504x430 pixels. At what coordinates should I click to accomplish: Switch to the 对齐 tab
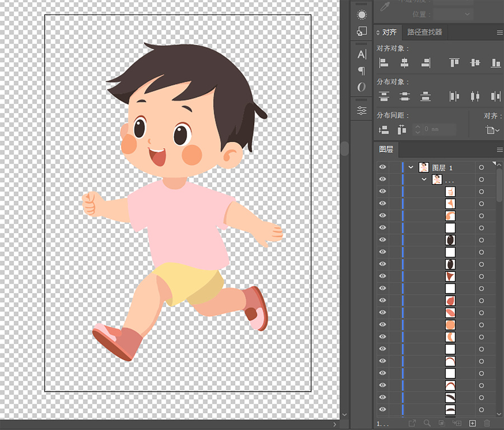point(389,32)
